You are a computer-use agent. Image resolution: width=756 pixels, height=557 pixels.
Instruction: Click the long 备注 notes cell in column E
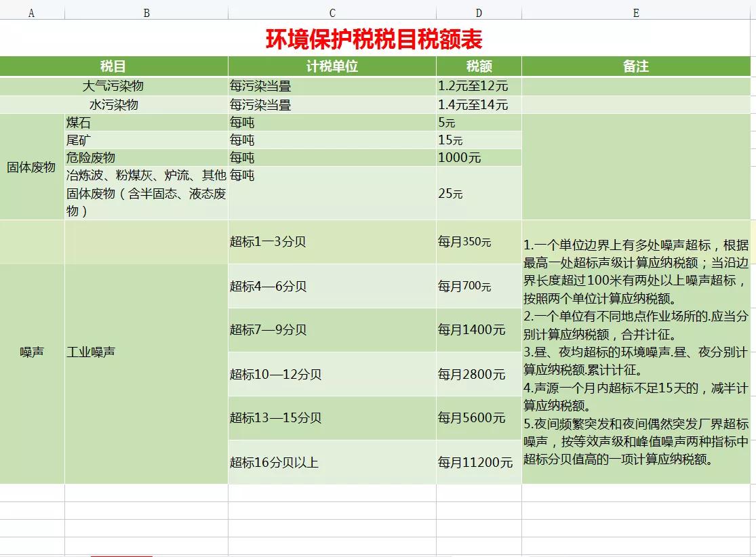pos(635,352)
